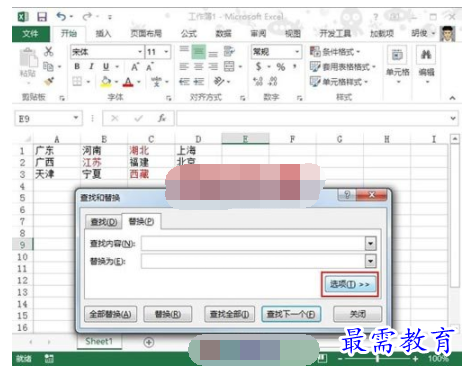
Task: Open the number format dropdown 常规
Action: point(297,52)
